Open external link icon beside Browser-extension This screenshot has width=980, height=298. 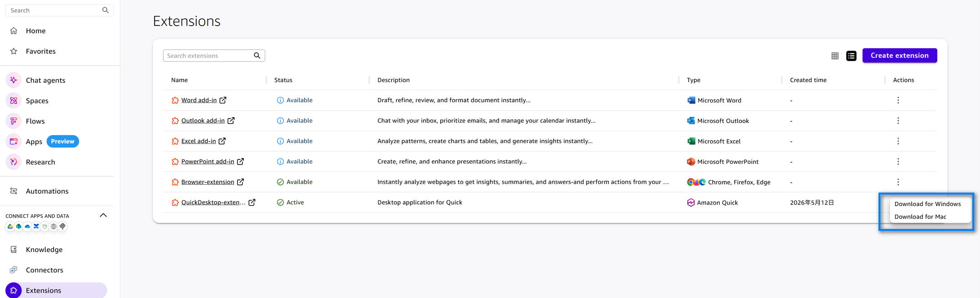tap(241, 182)
